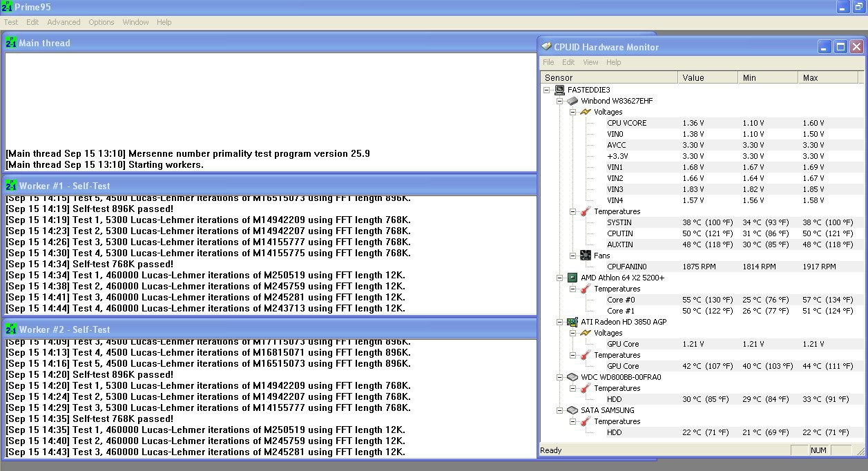Click the FASTEDDIE3 computer icon
This screenshot has width=868, height=471.
[560, 90]
